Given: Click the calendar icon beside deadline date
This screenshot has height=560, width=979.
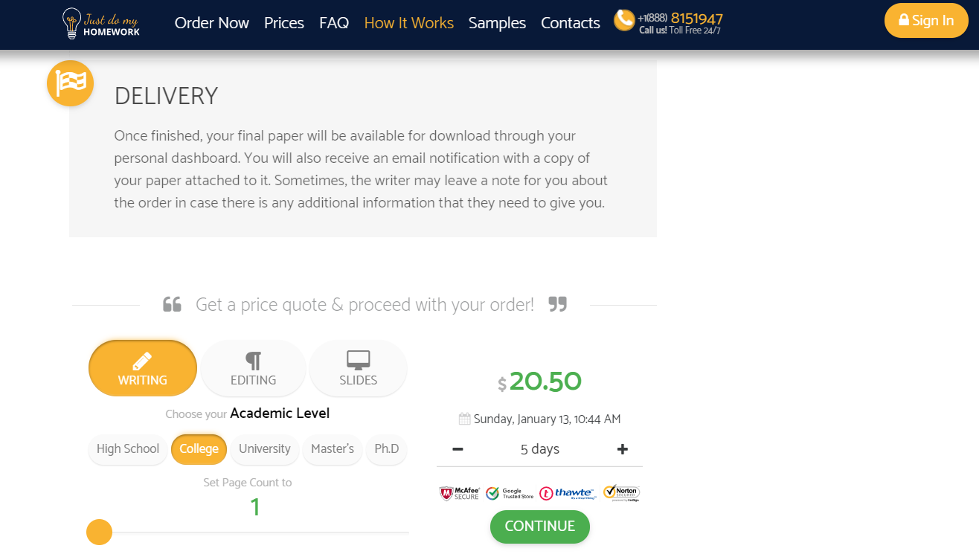Looking at the screenshot, I should (464, 419).
